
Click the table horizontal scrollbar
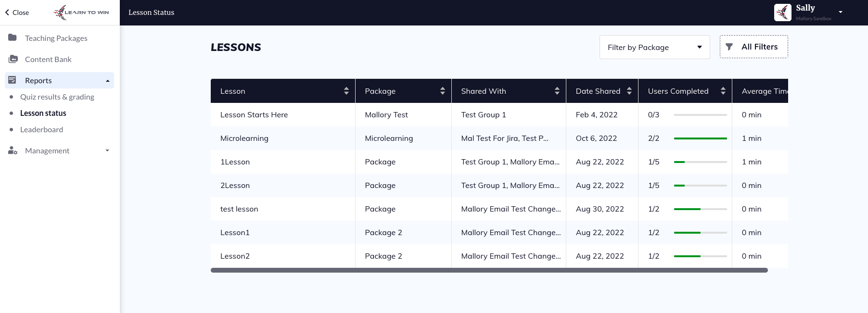489,270
